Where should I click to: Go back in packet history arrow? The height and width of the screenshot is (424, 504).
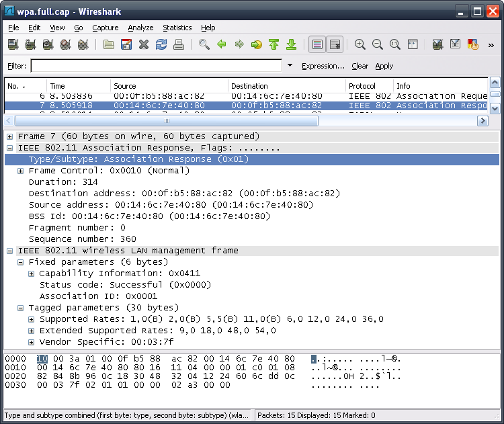222,44
